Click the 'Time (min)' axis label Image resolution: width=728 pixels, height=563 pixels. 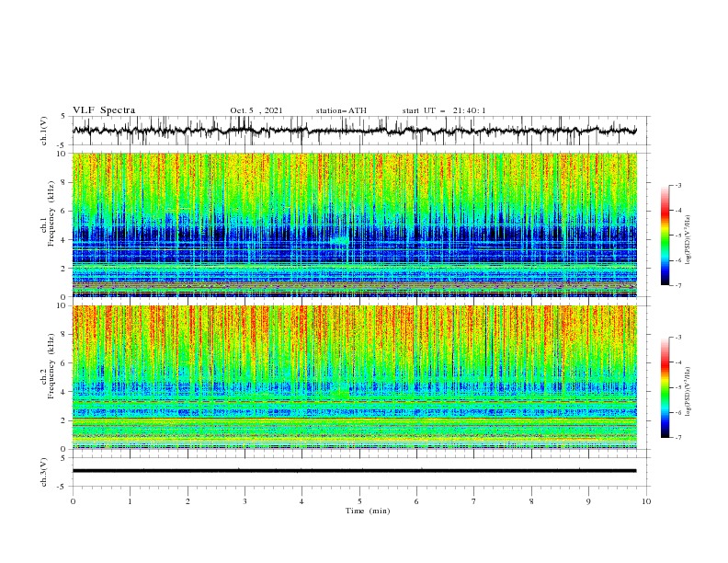pyautogui.click(x=368, y=511)
